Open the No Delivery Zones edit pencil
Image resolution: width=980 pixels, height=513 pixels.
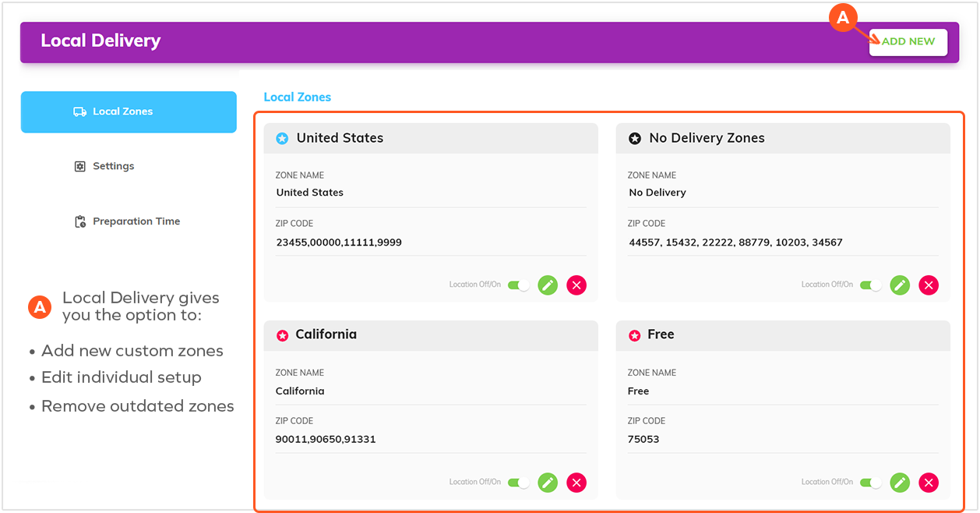pyautogui.click(x=900, y=285)
